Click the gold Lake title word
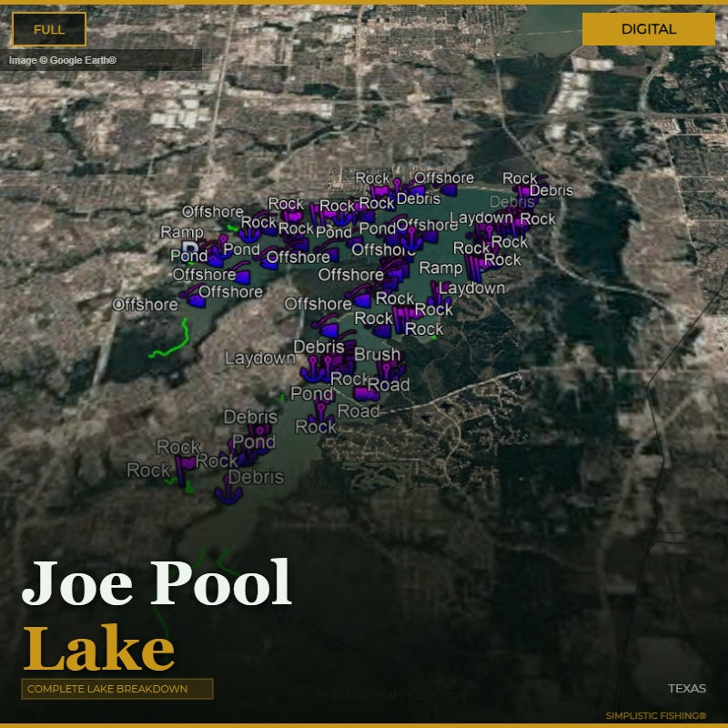728x728 pixels. [99, 648]
